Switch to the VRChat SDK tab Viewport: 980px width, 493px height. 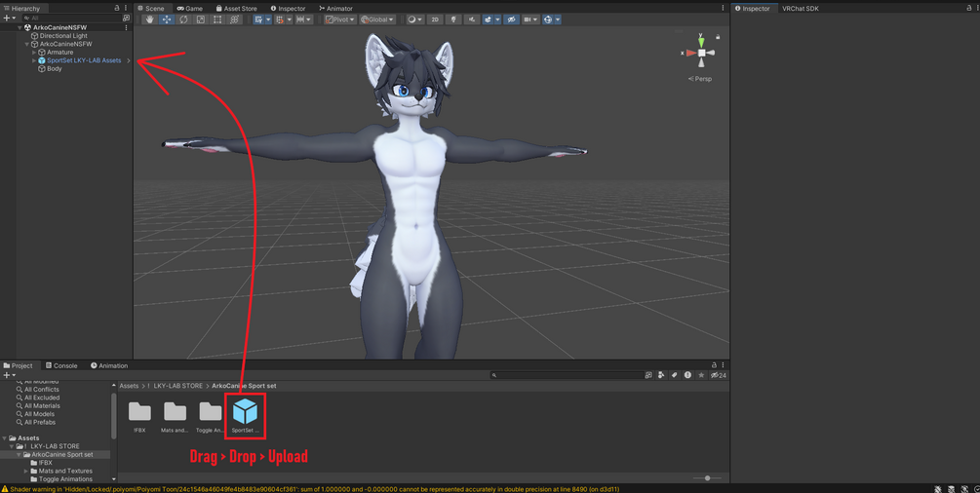pyautogui.click(x=800, y=8)
